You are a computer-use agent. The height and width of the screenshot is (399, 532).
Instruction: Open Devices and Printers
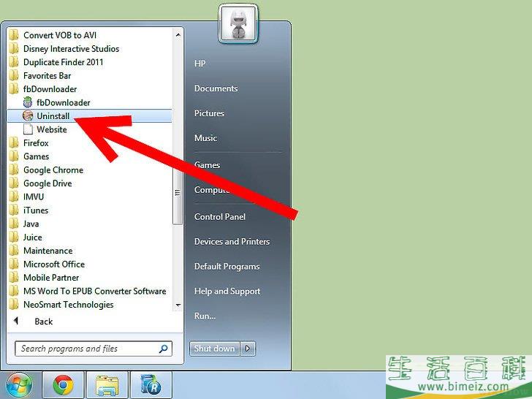point(232,242)
